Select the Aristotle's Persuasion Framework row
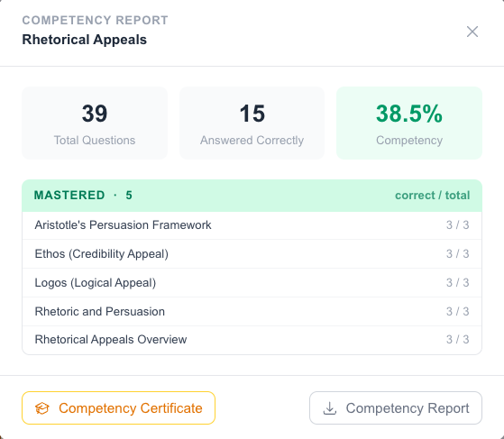Screen dimensions: 504x439 click(x=252, y=225)
